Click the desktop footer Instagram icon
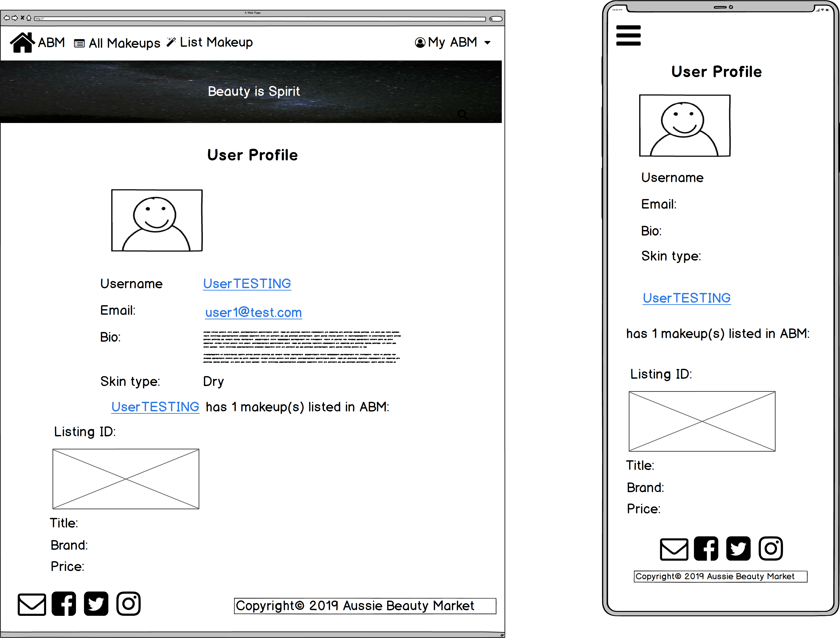Screen dimensions: 840x638 (128, 604)
